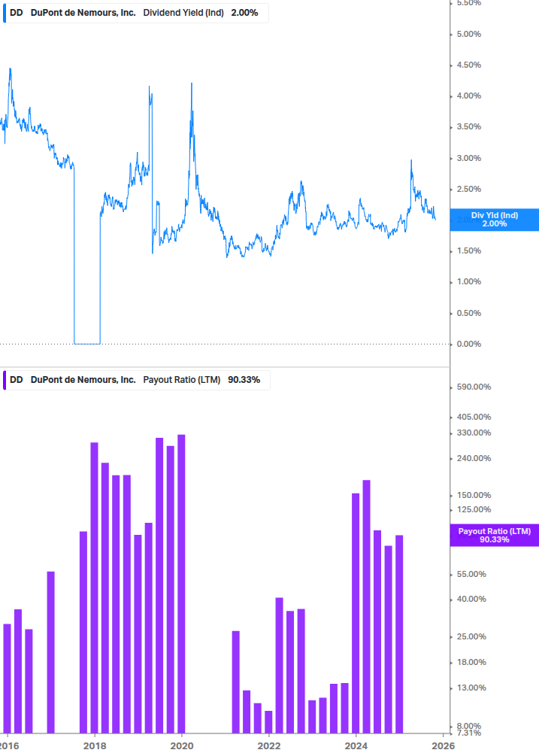Click the Payout Ratio (LTM) legend label
The height and width of the screenshot is (756, 539).
click(181, 380)
